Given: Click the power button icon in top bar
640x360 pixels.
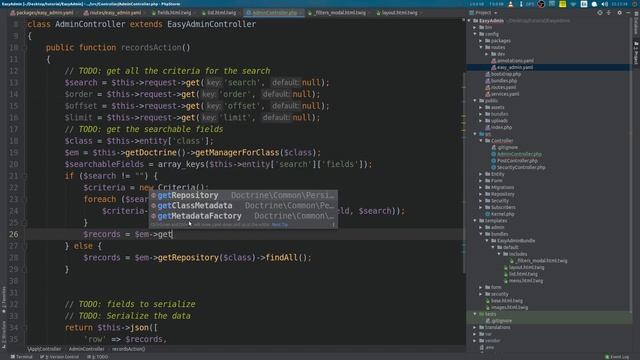Looking at the screenshot, I should click(x=636, y=4).
